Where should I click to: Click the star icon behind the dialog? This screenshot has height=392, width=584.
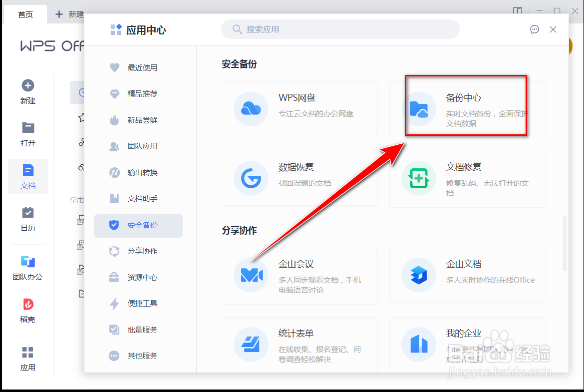(81, 118)
